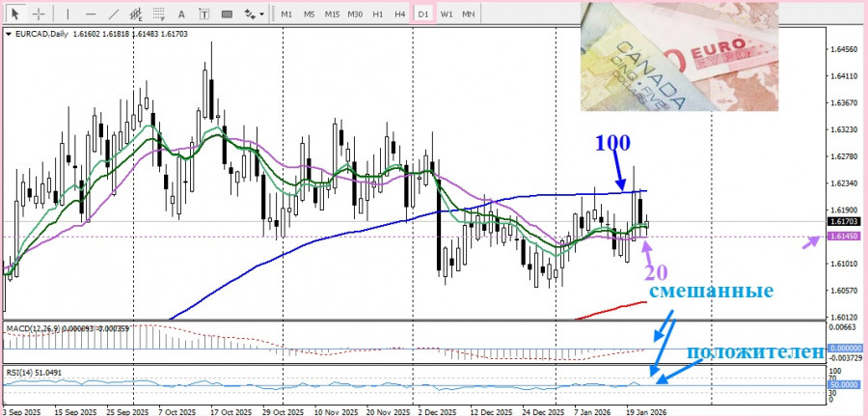Select the text 'A' tool

pyautogui.click(x=181, y=14)
